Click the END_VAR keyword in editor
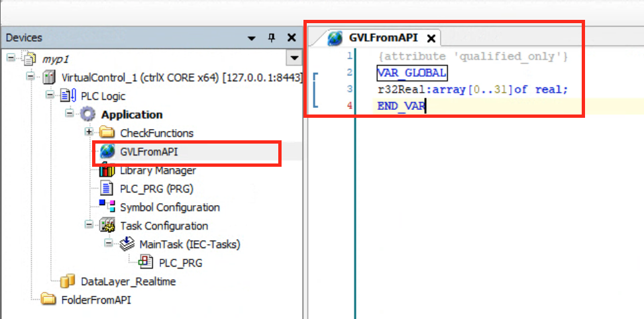Screen dimensions: 644x319 (x=402, y=106)
